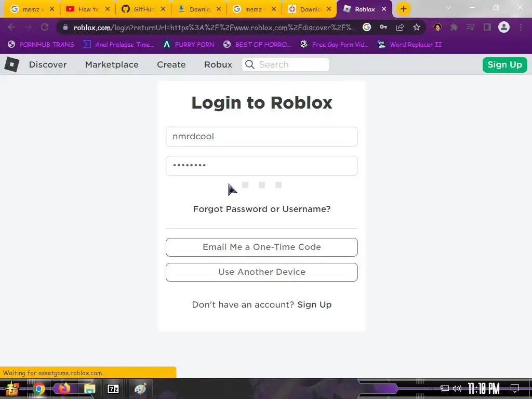Open a new tab with plus button
The image size is (532, 399).
coord(403,9)
